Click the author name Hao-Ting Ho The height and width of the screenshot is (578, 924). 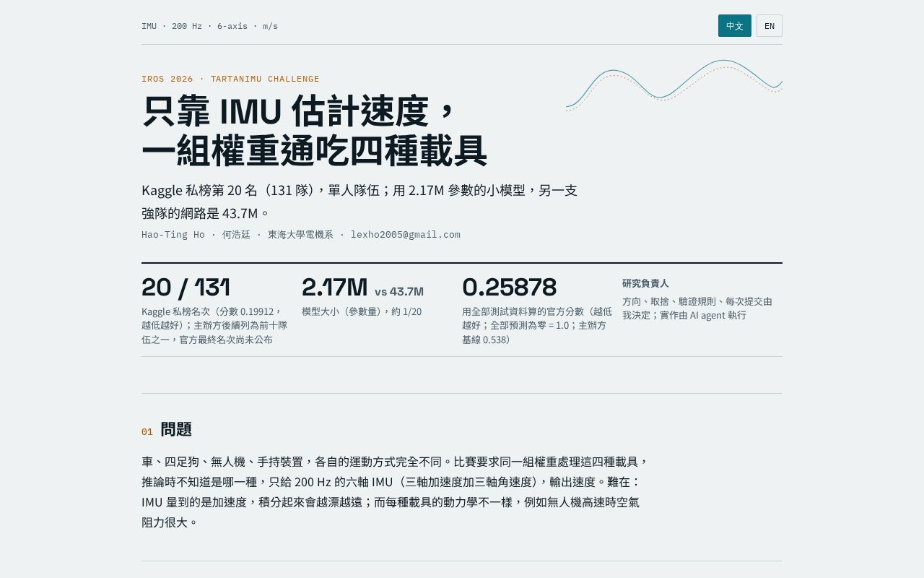pos(173,235)
